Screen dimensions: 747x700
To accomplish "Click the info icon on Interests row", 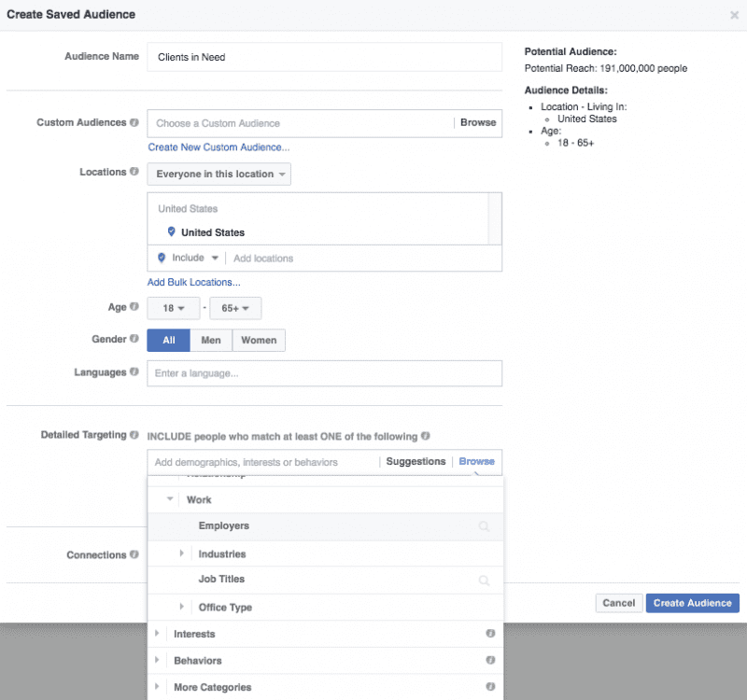I will 489,634.
